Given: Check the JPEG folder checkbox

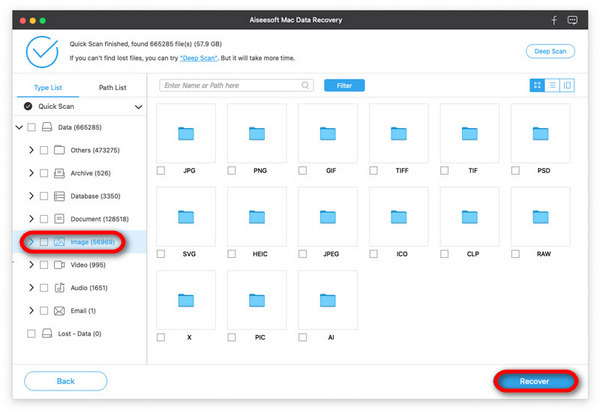Looking at the screenshot, I should click(x=303, y=254).
